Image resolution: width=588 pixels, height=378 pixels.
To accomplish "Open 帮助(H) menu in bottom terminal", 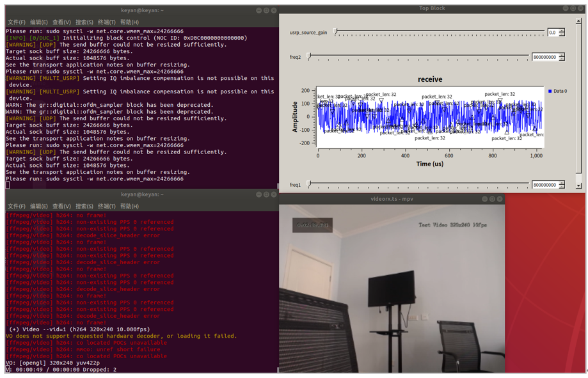I will coord(129,207).
